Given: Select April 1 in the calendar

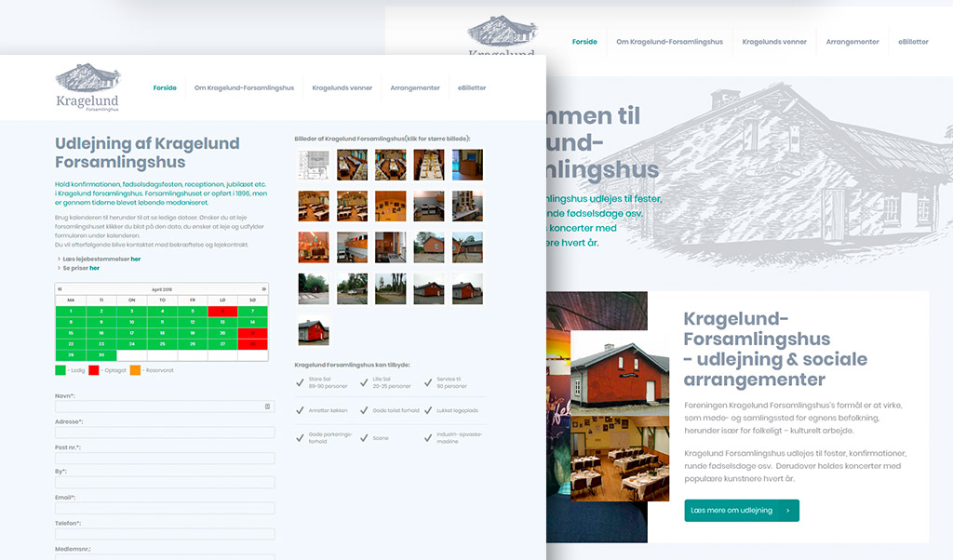Looking at the screenshot, I should (71, 311).
